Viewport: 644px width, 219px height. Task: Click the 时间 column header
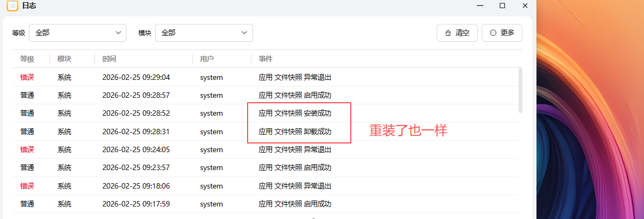click(109, 59)
